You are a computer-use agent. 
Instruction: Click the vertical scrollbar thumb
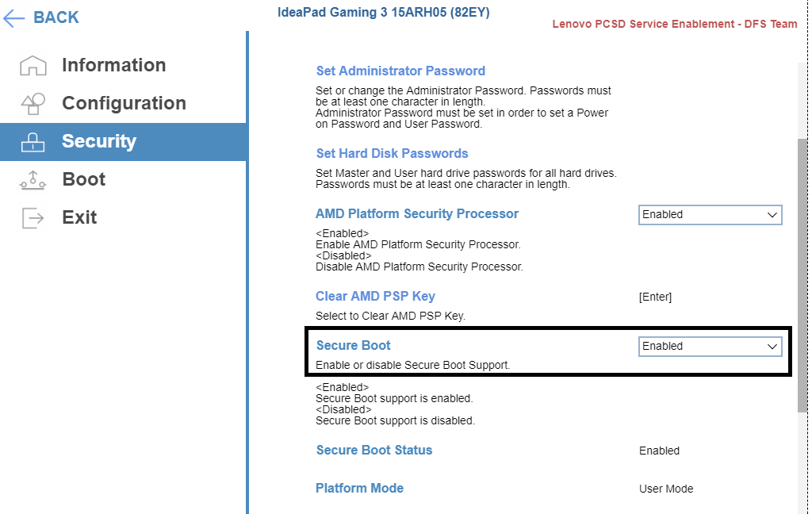(x=802, y=275)
